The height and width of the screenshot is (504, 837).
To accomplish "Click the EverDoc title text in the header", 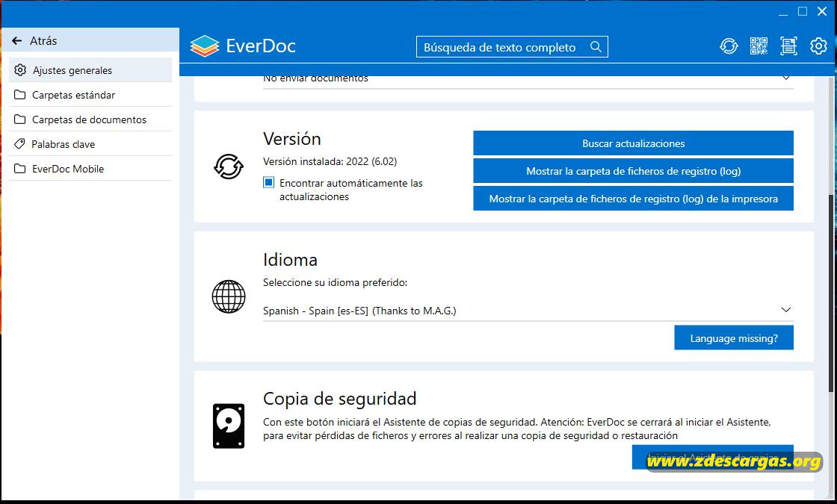I will tap(261, 46).
